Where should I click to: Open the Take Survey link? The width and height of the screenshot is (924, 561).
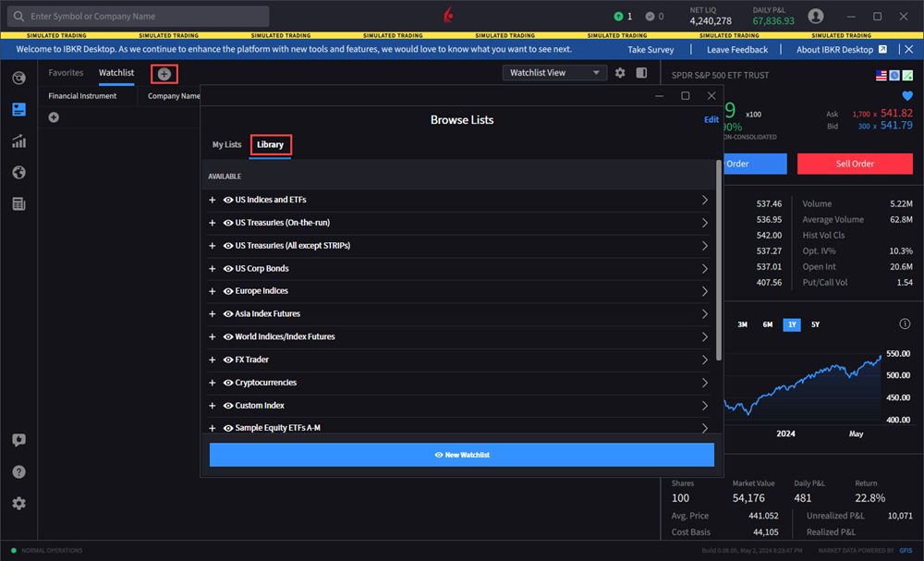pos(650,50)
